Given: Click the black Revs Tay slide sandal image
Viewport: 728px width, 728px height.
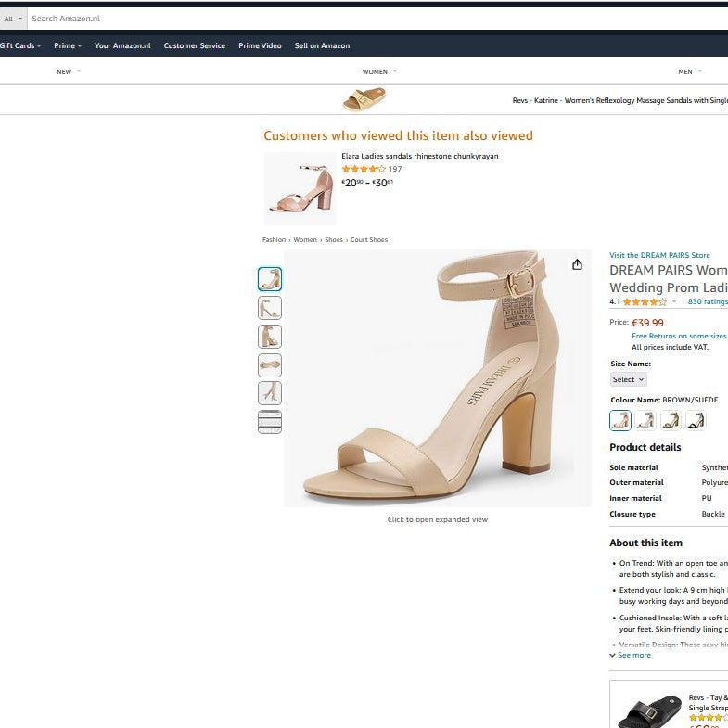Looking at the screenshot, I should click(x=650, y=710).
